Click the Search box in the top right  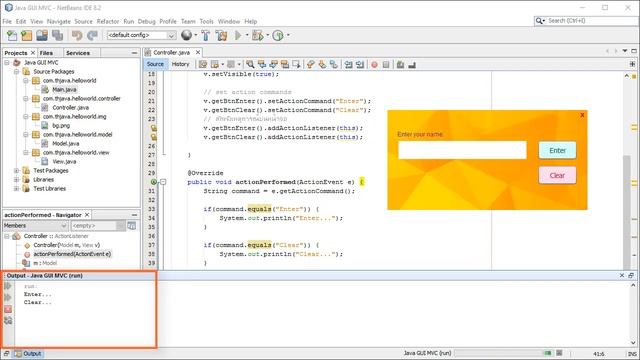587,20
